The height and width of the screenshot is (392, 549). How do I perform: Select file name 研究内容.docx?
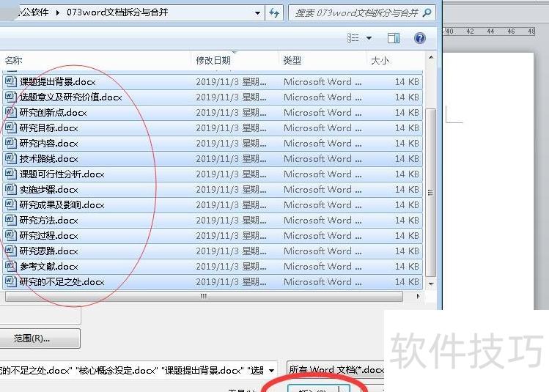point(48,143)
